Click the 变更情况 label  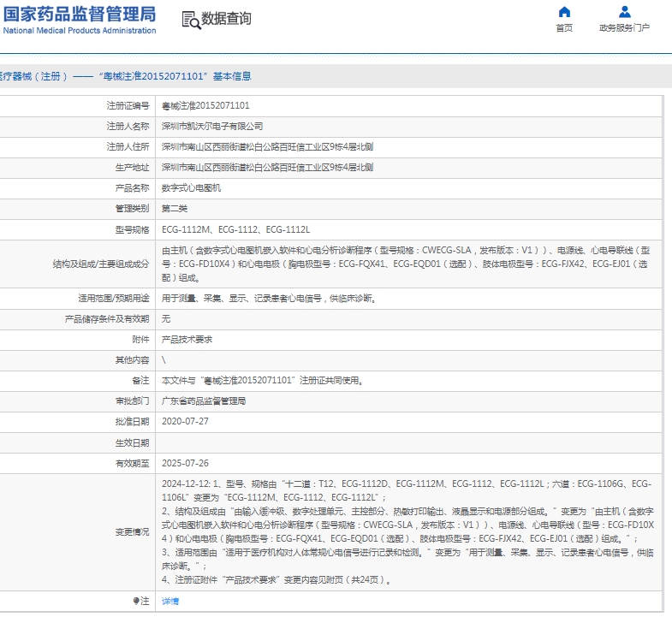click(132, 531)
